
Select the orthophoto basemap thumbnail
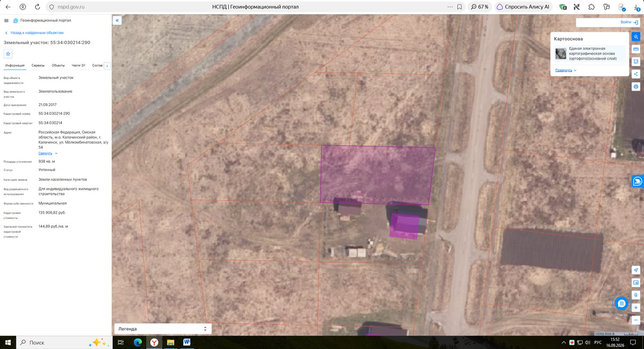[x=561, y=54]
